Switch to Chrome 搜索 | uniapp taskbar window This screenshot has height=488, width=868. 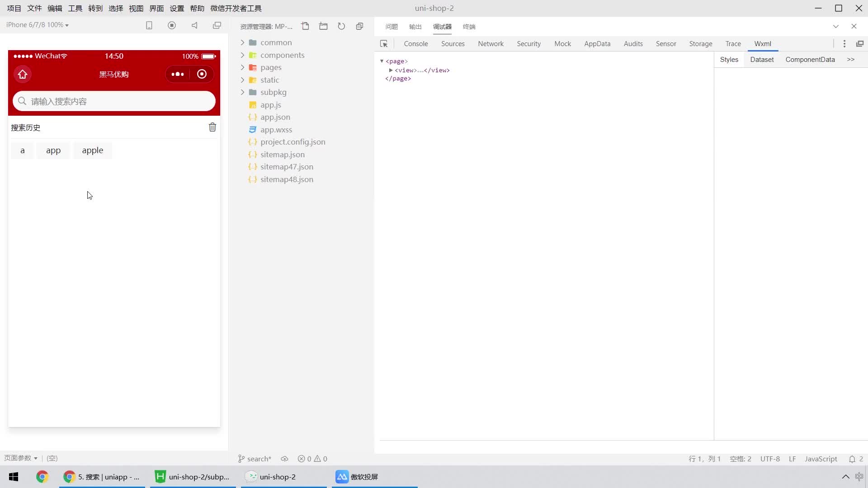coord(102,477)
